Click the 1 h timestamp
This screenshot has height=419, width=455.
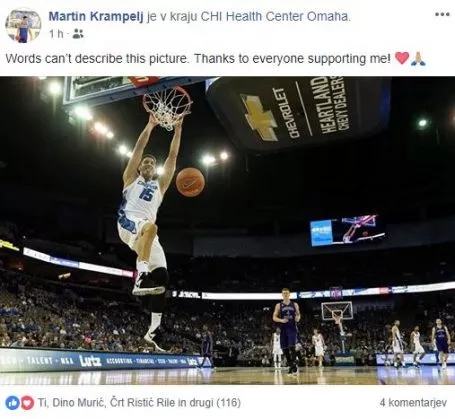[56, 34]
